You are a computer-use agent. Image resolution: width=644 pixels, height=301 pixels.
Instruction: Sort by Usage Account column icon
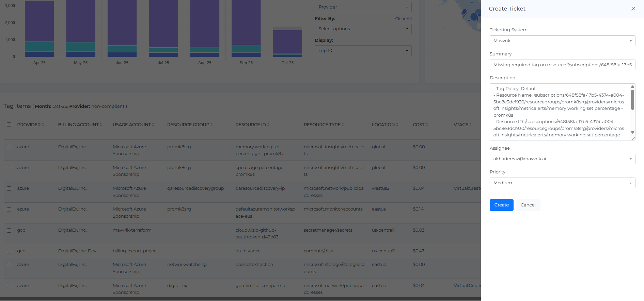[x=153, y=125]
